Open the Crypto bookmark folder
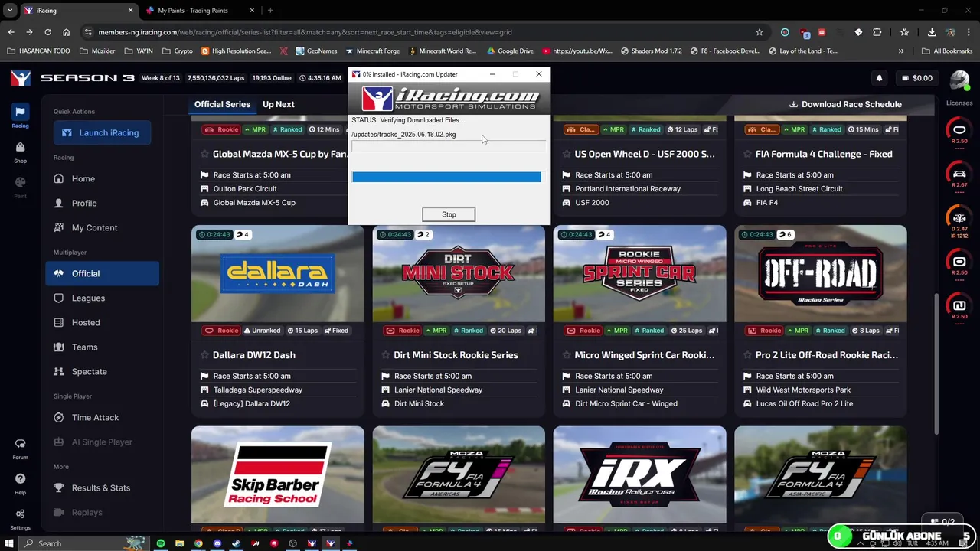980x551 pixels. point(177,51)
